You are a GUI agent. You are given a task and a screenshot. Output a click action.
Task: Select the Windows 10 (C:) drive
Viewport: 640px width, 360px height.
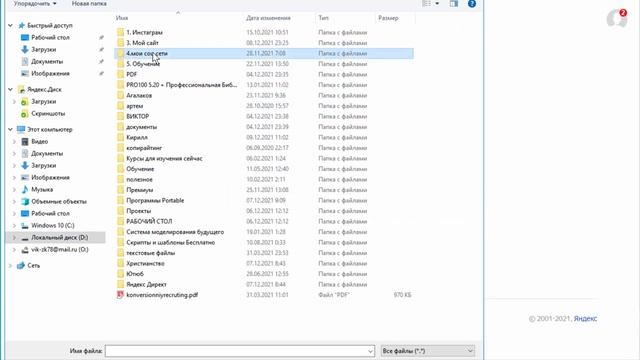(53, 226)
